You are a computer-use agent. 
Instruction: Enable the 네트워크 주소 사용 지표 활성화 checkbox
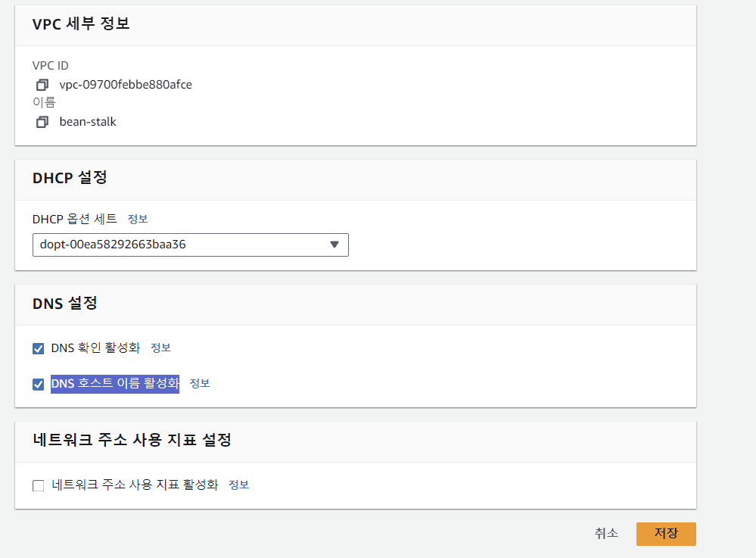coord(38,485)
